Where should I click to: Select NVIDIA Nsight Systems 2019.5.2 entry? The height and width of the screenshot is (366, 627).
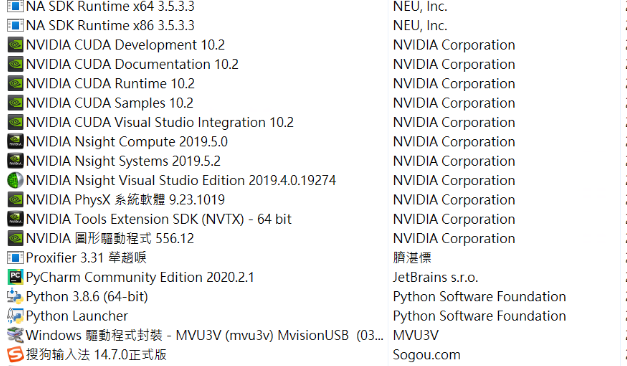coord(123,161)
